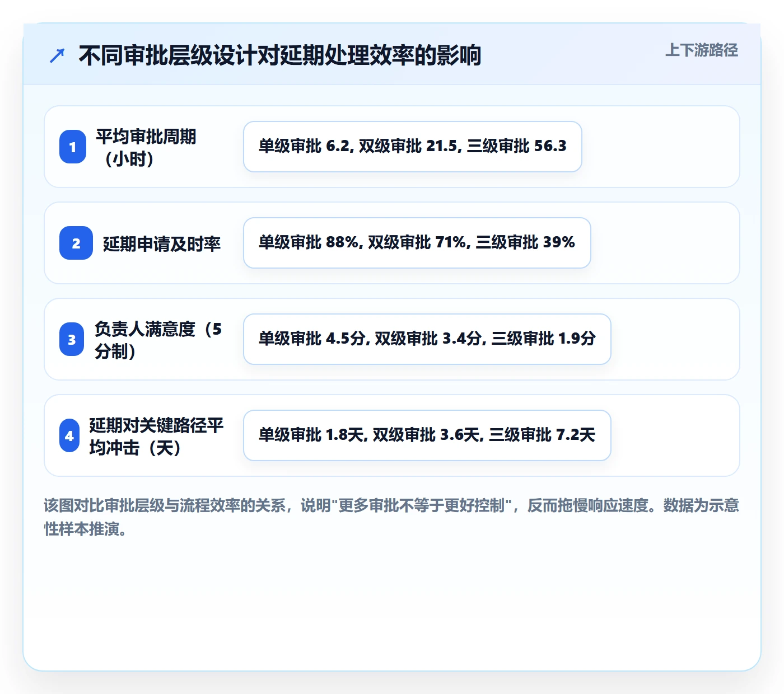This screenshot has width=784, height=694.
Task: Click the value box starting 单级审批 1.8天
Action: (x=427, y=435)
